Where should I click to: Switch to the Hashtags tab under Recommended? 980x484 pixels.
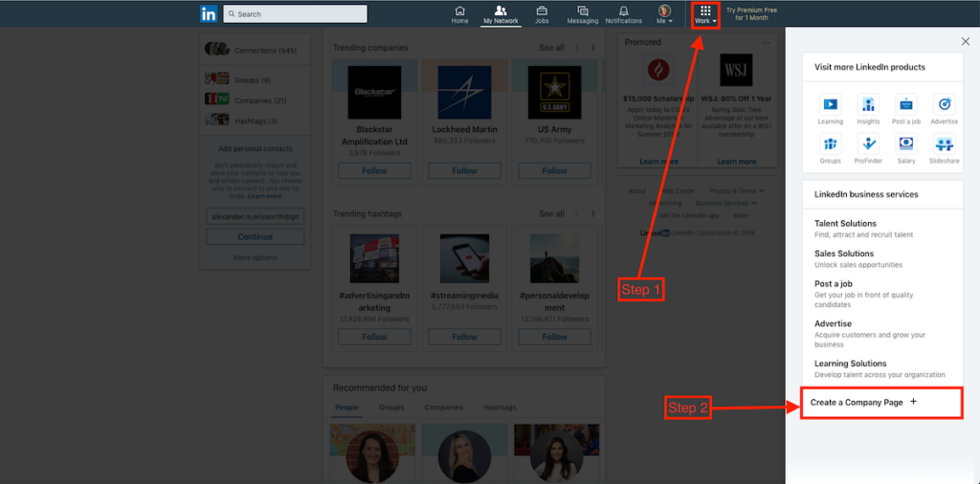coord(500,407)
